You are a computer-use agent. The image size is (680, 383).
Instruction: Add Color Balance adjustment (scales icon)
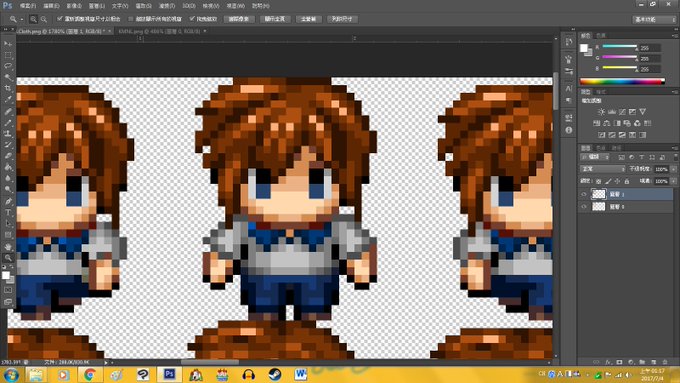(606, 123)
